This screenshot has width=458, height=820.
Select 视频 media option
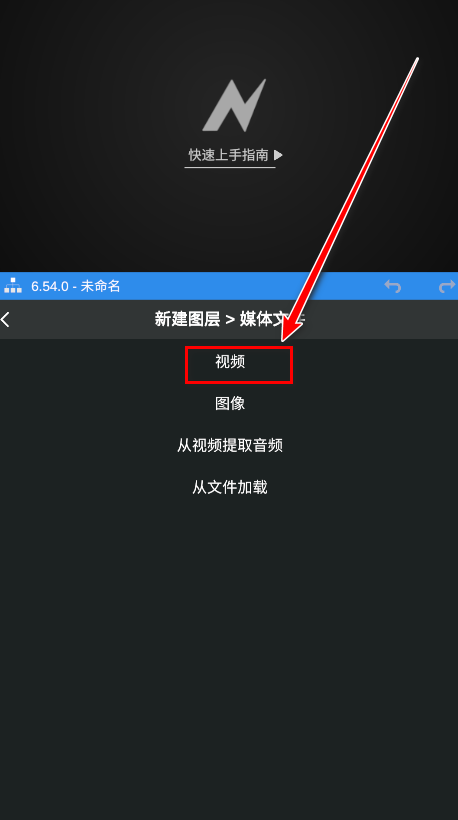tap(230, 362)
